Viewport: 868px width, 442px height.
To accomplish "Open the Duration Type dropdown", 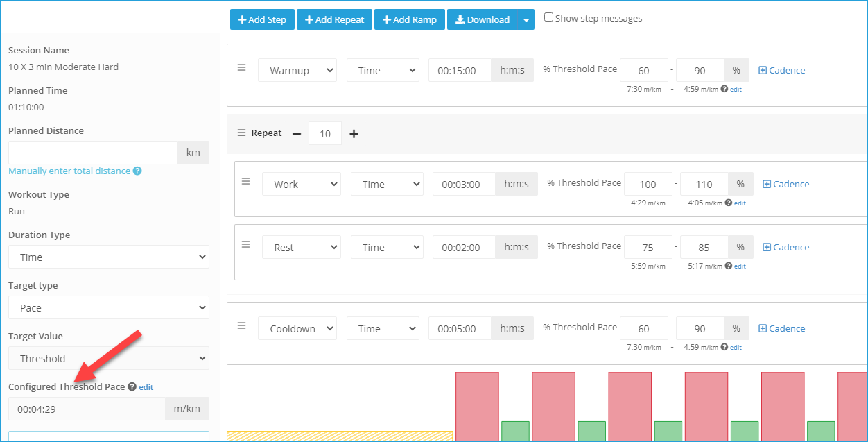I will click(x=109, y=257).
